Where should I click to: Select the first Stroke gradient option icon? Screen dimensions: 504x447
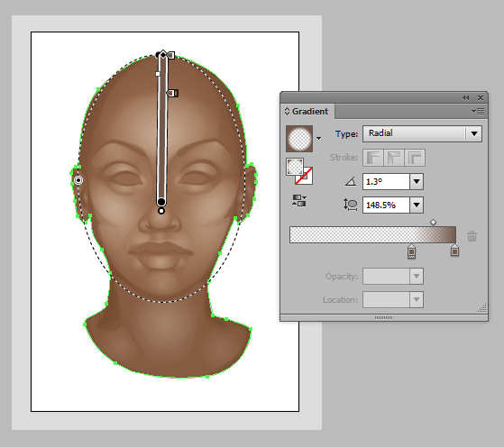point(373,158)
